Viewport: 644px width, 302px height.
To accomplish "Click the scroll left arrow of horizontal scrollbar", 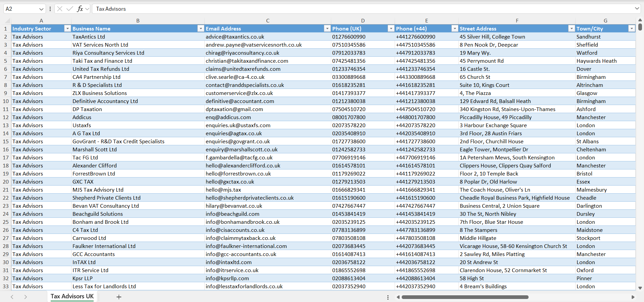I will 398,297.
